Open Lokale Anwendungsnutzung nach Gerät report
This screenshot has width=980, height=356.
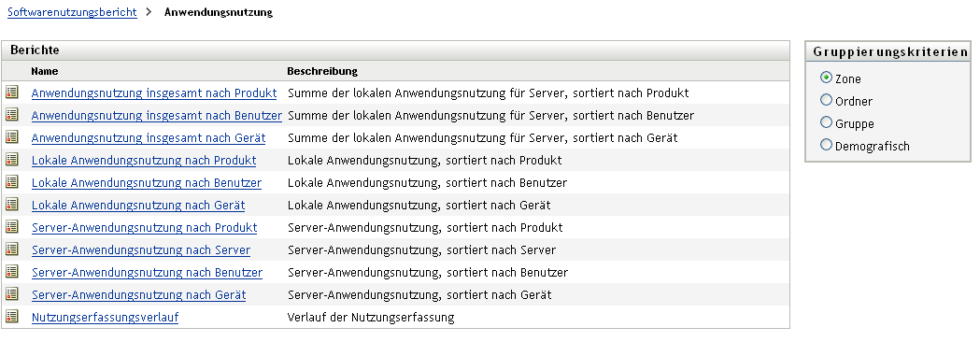click(138, 206)
